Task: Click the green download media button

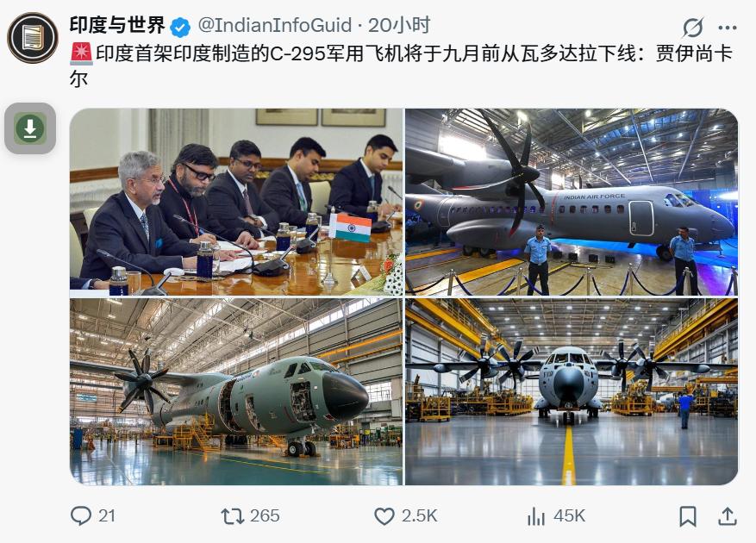Action: pos(30,128)
